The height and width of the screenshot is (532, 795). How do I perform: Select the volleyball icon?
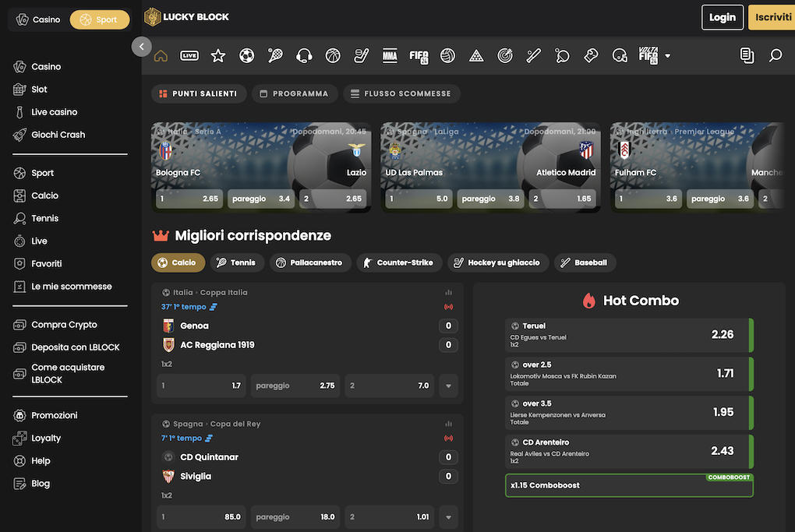447,56
